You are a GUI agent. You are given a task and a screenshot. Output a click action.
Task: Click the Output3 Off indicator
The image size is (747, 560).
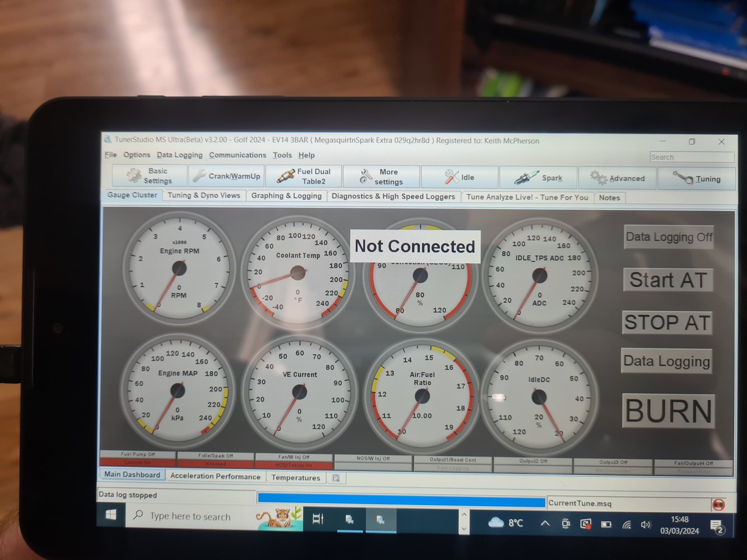(613, 462)
